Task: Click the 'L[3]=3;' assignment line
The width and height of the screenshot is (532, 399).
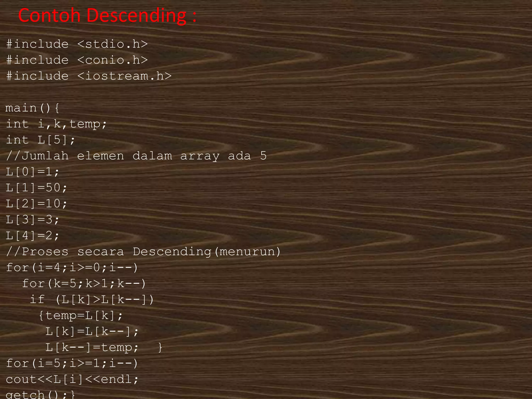Action: pos(32,220)
